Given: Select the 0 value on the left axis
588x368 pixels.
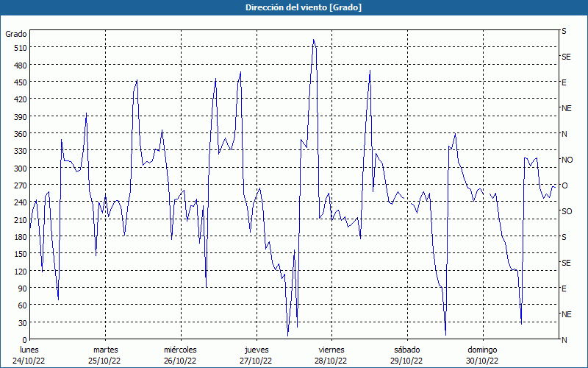Looking at the screenshot, I should click(25, 340).
